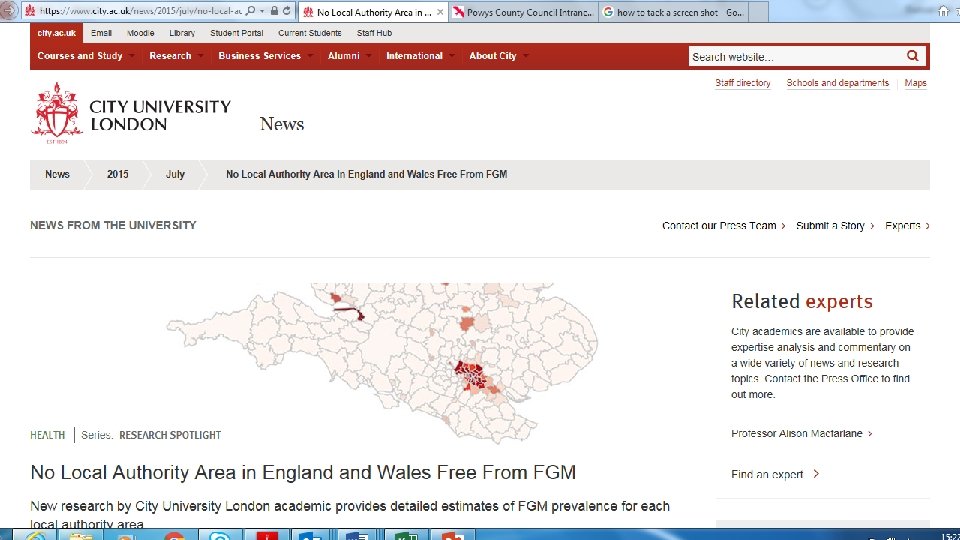Close the No Local Authority Area tab

pyautogui.click(x=440, y=12)
